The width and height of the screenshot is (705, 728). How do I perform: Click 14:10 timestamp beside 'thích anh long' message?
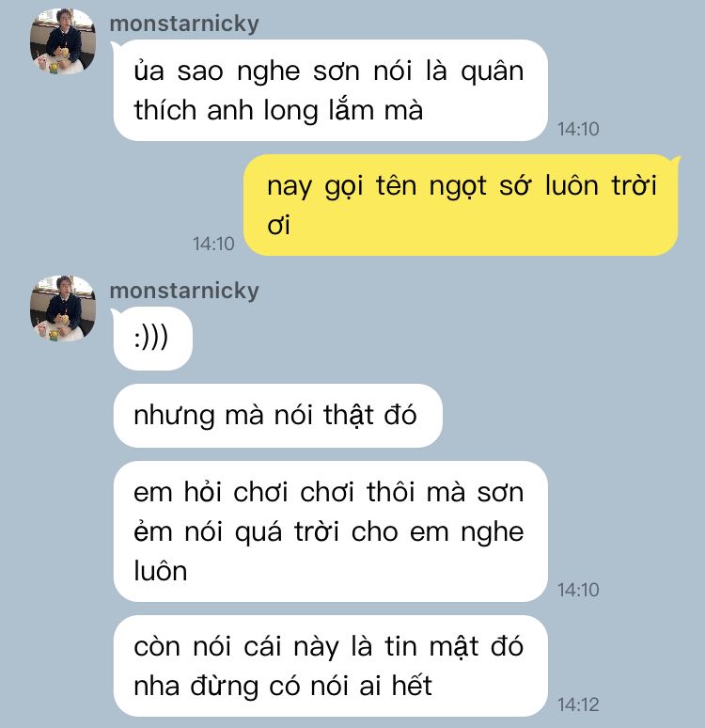578,129
